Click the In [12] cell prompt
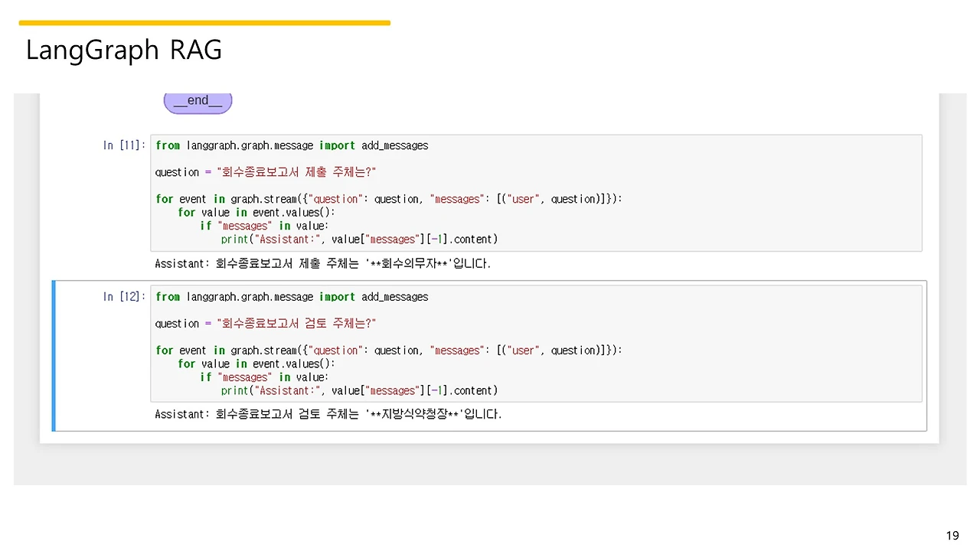 (124, 297)
